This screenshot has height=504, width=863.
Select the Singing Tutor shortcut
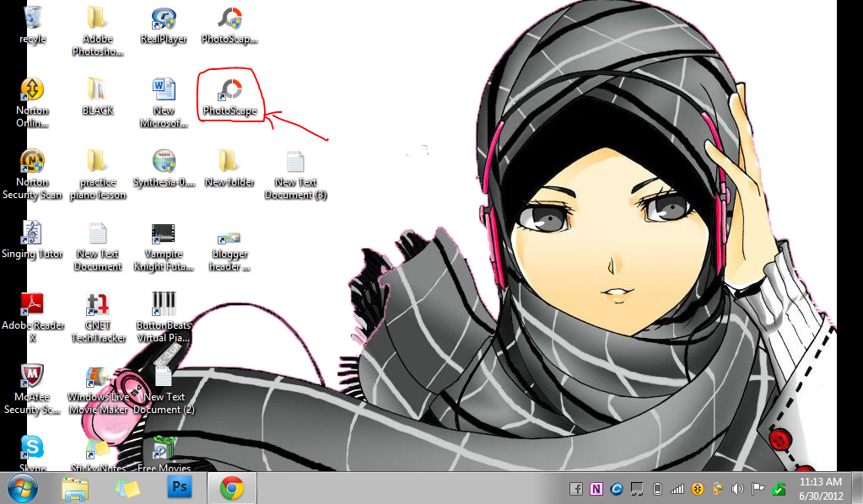pyautogui.click(x=32, y=239)
